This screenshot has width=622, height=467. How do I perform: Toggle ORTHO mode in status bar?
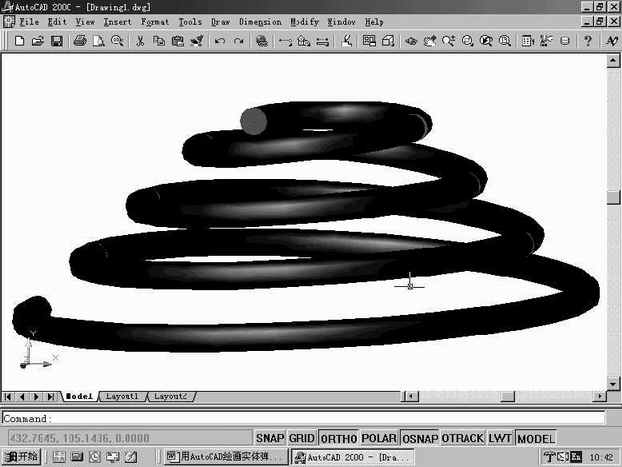coord(338,438)
